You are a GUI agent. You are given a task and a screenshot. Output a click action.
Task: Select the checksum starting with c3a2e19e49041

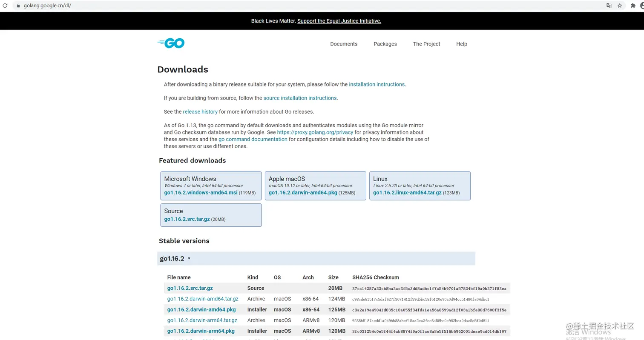pos(429,310)
